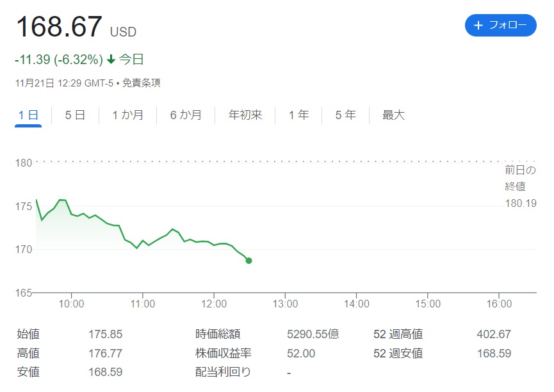The image size is (554, 392).
Task: Click the plus icon in follow button
Action: 478,25
